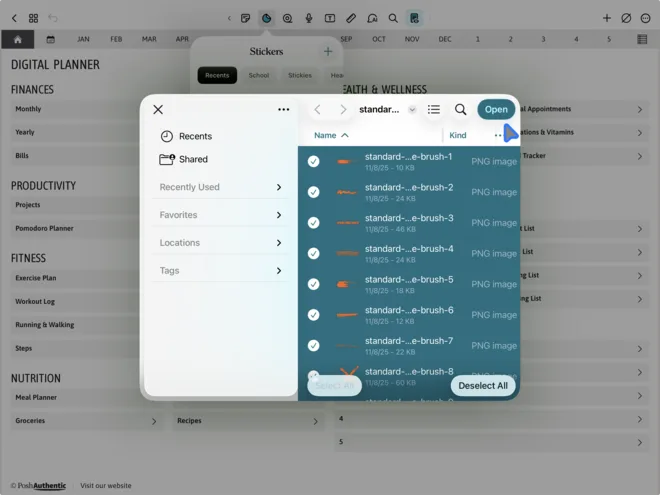
Task: Select the ruler tool
Action: tap(351, 18)
